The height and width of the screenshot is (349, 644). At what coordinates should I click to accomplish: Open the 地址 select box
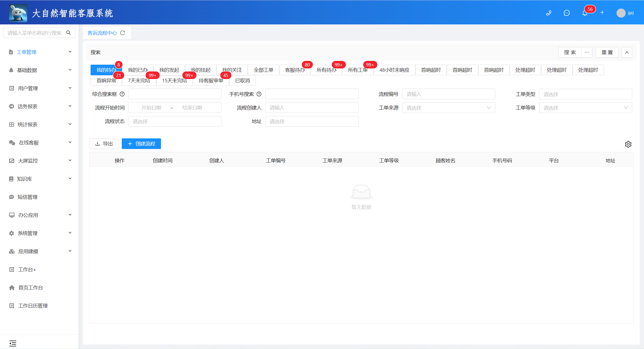[x=312, y=121]
